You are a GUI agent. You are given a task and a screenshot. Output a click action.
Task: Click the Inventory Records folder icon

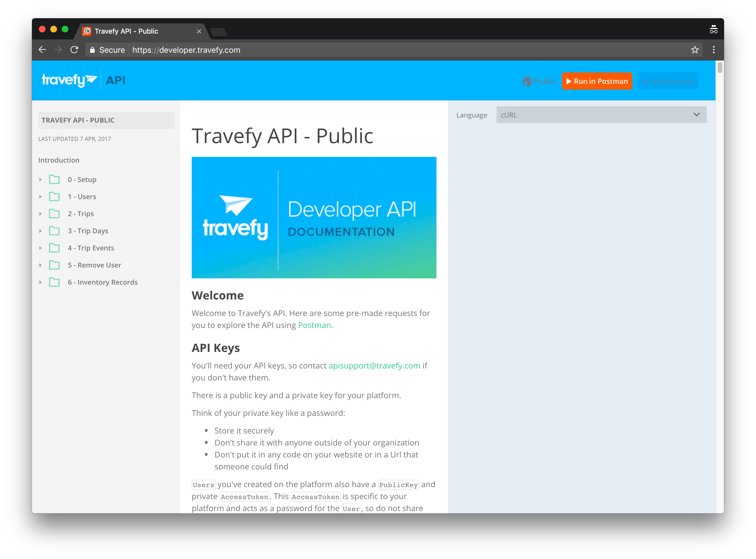click(54, 282)
